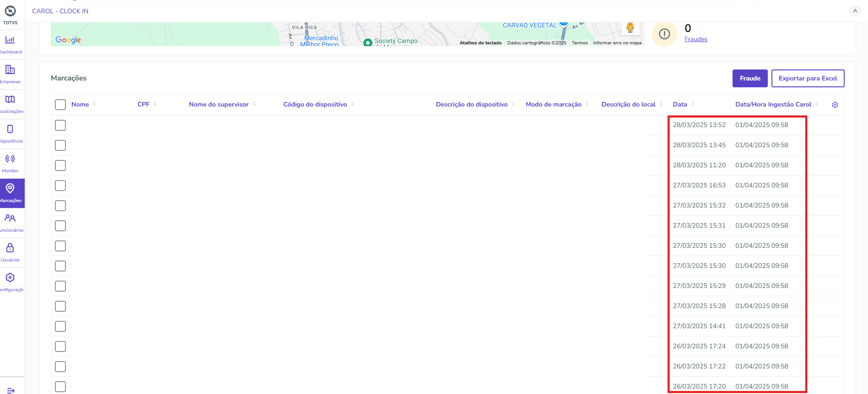Viewport: 868px width, 394px height.
Task: Click the Marcações section heading
Action: click(x=69, y=78)
